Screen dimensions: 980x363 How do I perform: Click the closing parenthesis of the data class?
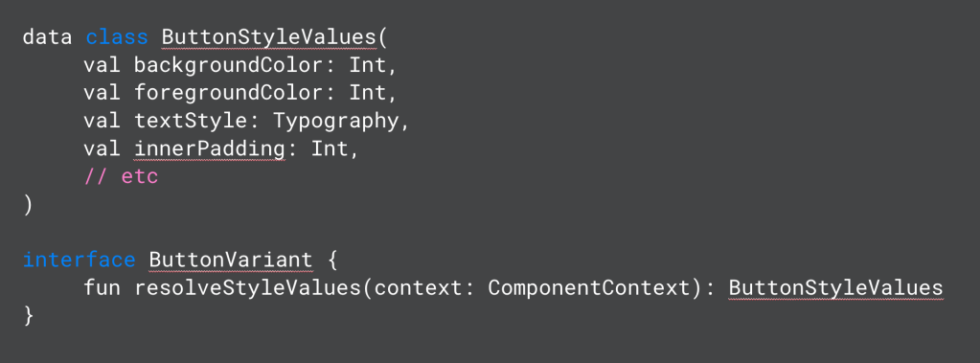point(28,205)
